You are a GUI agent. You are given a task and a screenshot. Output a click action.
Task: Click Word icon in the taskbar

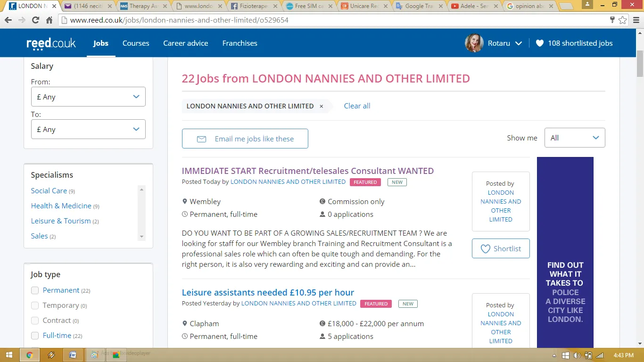pos(73,355)
